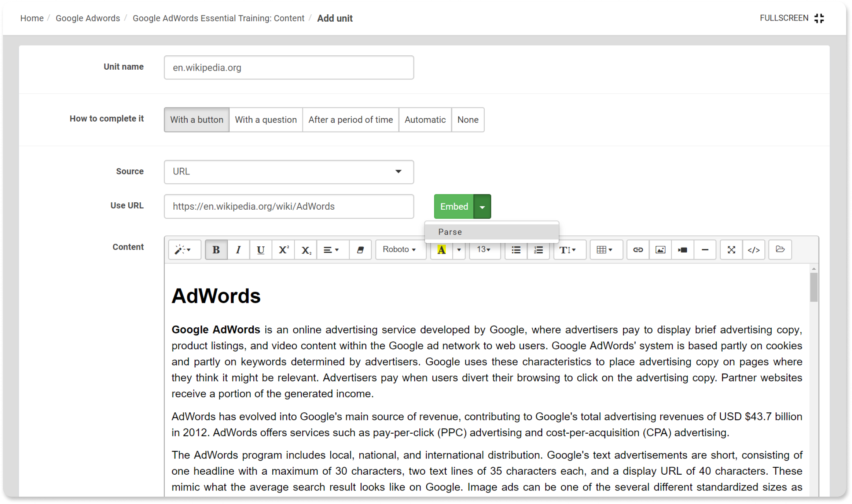Click the eraser remove-formatting icon
The height and width of the screenshot is (504, 852).
pos(360,250)
